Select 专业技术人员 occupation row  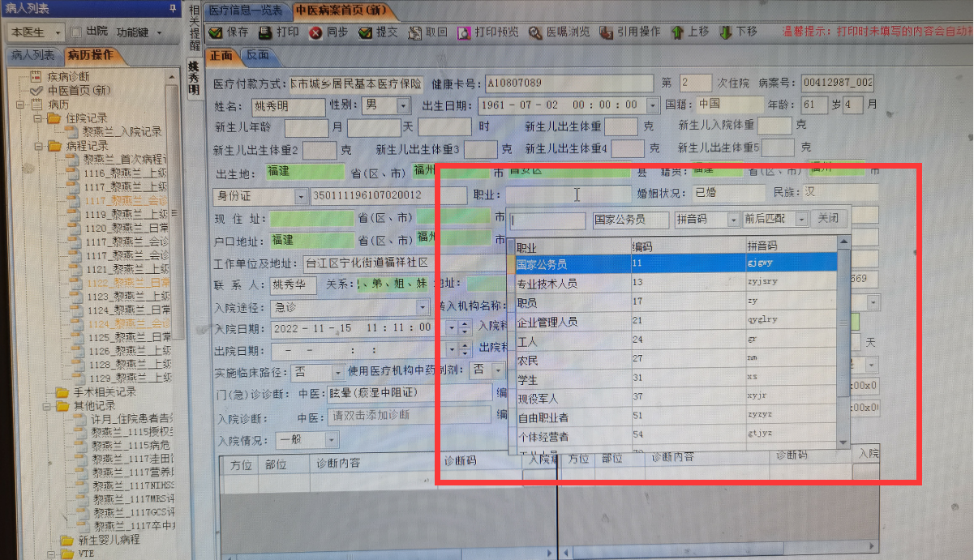(x=675, y=283)
